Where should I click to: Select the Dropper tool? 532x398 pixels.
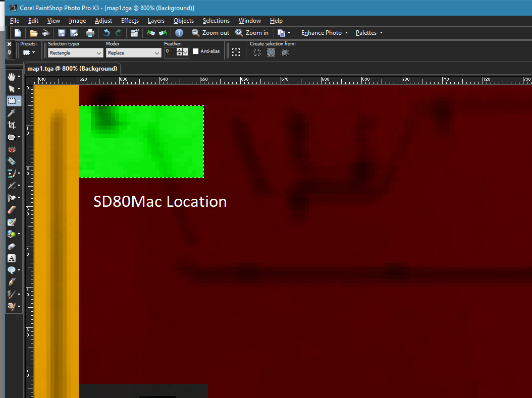coord(12,113)
